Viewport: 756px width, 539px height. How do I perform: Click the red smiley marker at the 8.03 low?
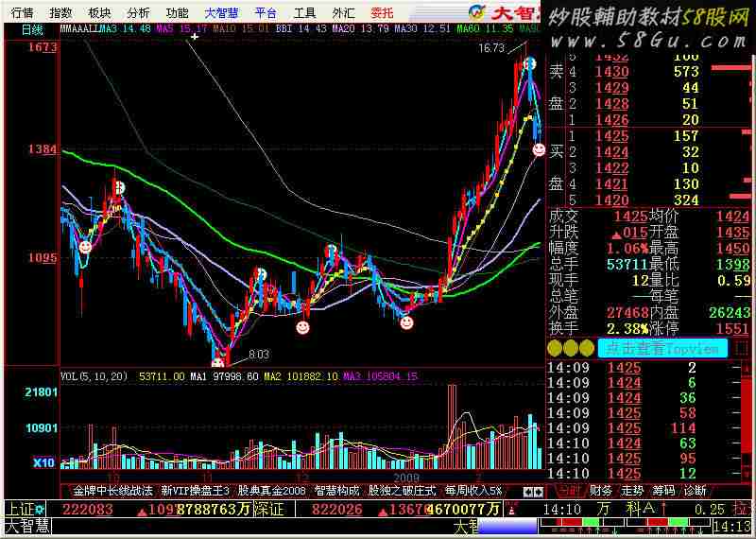218,362
